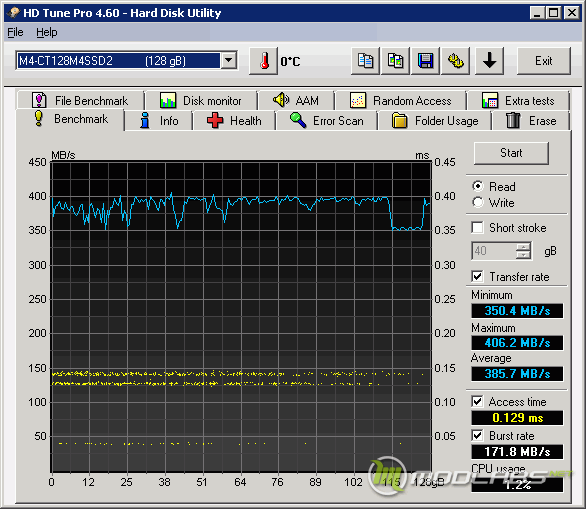Switch to Random Access tab
This screenshot has width=586, height=509.
401,100
